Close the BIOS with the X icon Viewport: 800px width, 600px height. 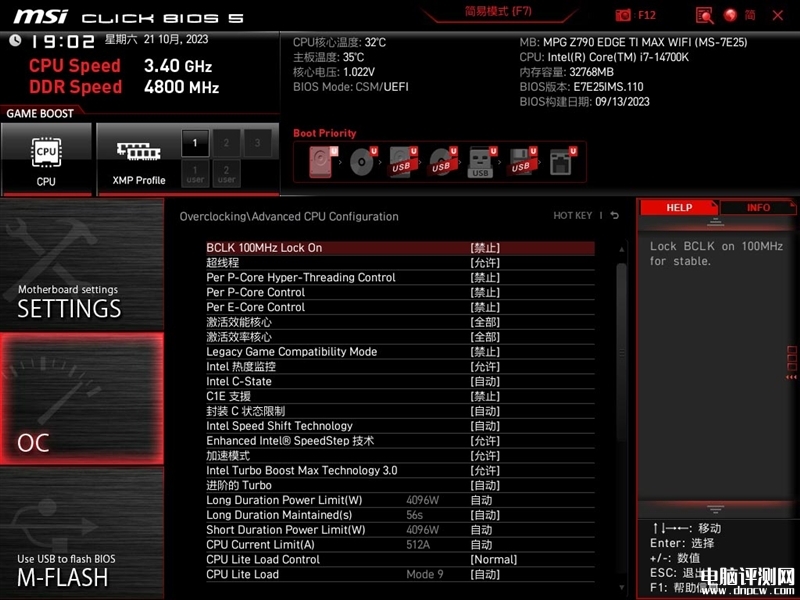coord(778,15)
